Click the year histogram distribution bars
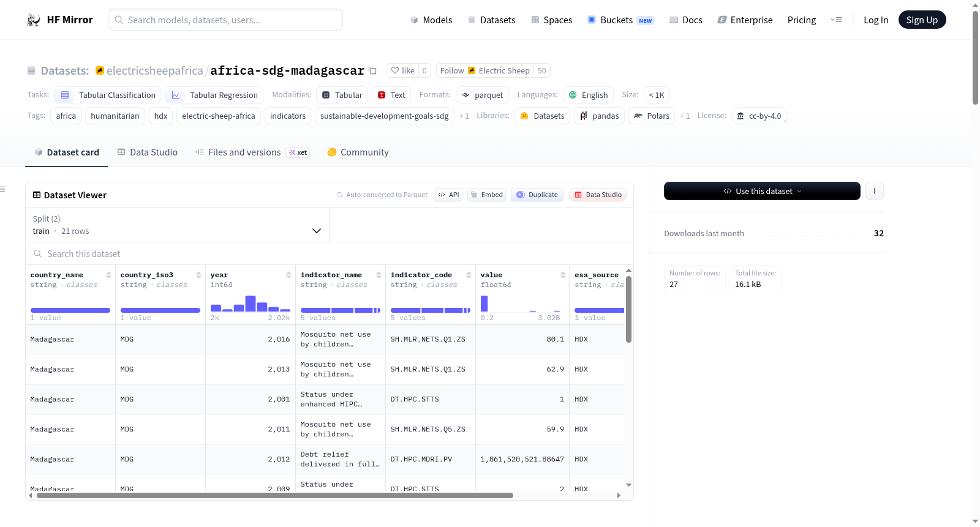This screenshot has height=527, width=980. click(x=250, y=304)
